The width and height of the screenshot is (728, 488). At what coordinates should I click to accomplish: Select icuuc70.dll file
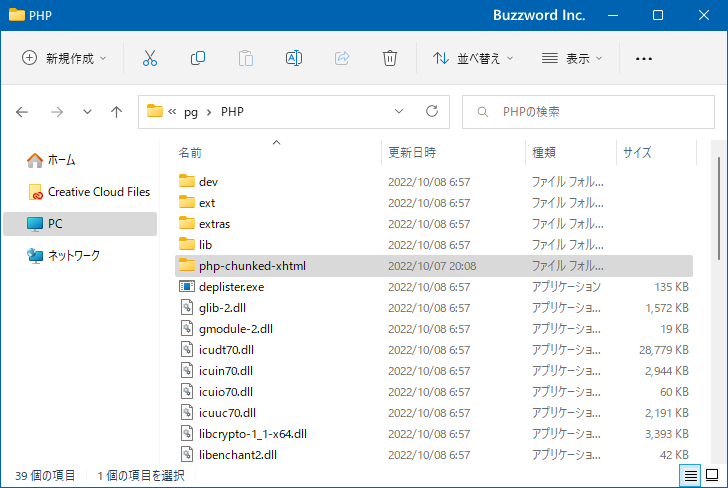pos(434,412)
